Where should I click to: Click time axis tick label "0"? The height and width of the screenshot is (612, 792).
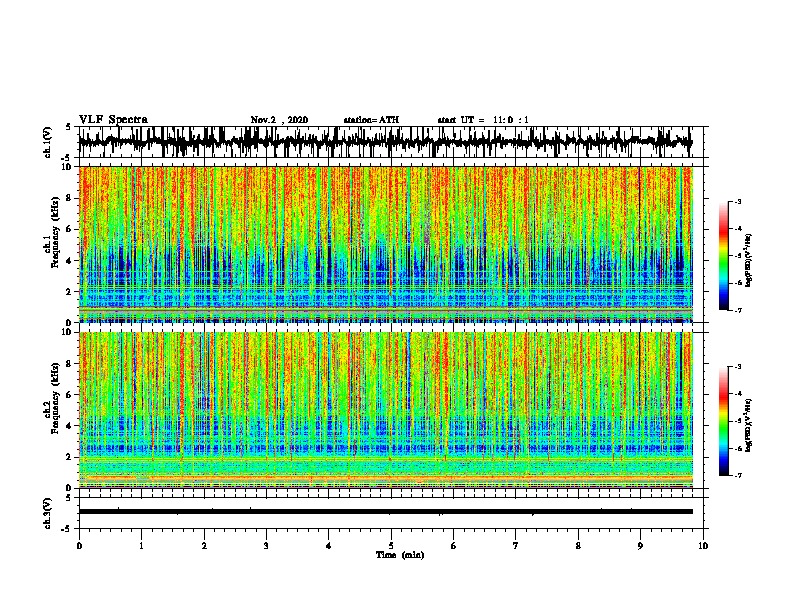coord(79,546)
